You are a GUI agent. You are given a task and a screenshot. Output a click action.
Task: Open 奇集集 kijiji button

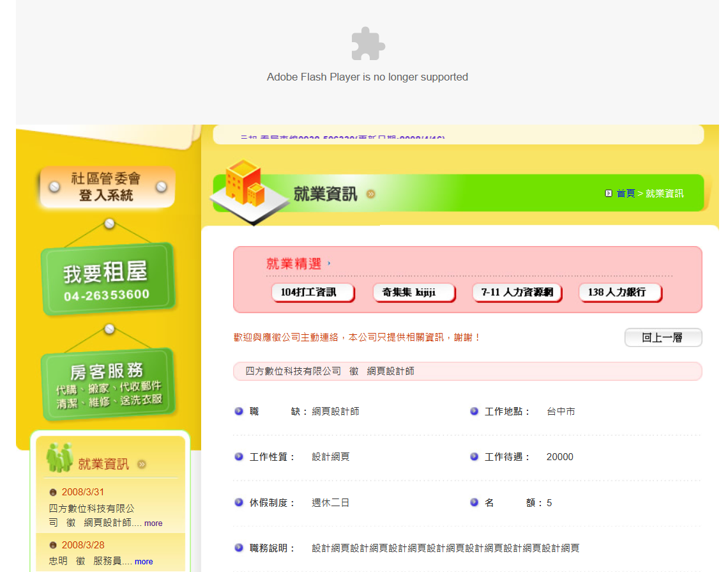414,293
